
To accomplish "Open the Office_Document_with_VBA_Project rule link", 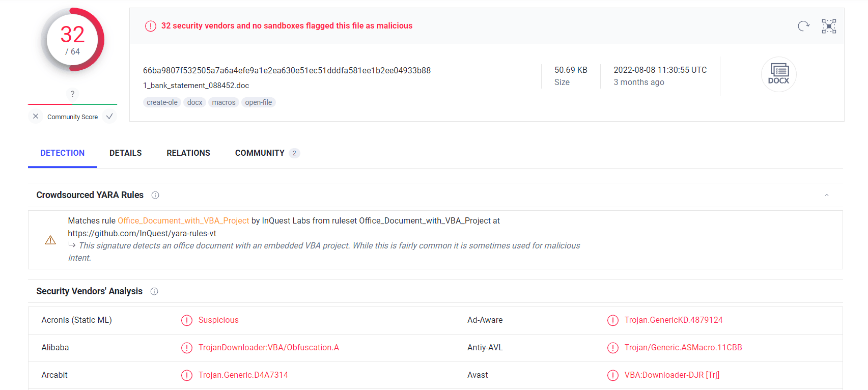I will click(x=183, y=220).
